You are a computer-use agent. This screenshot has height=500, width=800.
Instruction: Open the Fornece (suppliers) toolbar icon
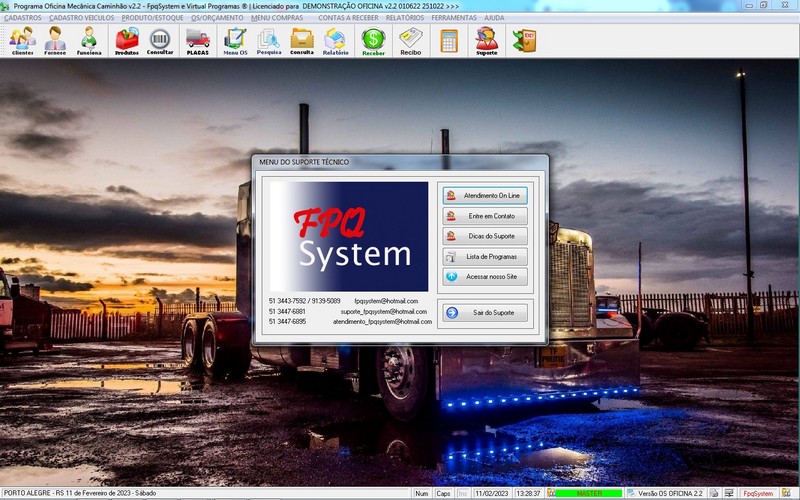coord(55,41)
